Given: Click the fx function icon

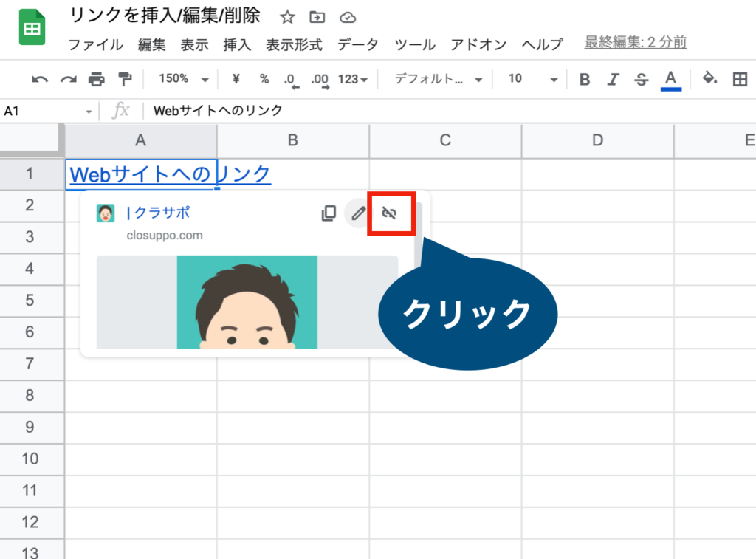Looking at the screenshot, I should (120, 111).
